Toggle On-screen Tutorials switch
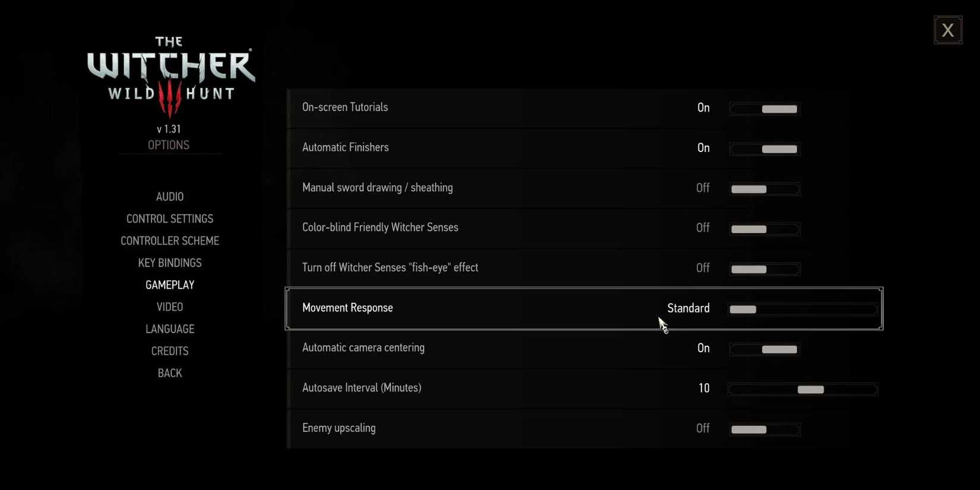The image size is (980, 490). click(x=764, y=109)
